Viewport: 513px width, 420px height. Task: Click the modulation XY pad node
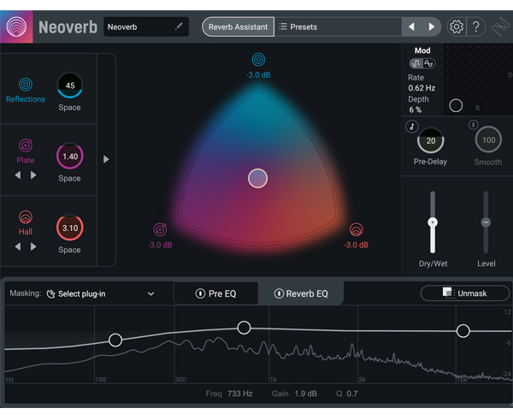[456, 105]
